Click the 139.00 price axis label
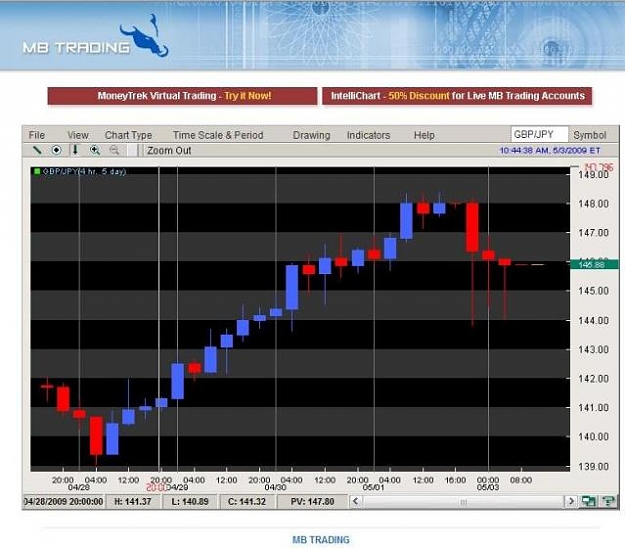625x549 pixels. click(594, 466)
